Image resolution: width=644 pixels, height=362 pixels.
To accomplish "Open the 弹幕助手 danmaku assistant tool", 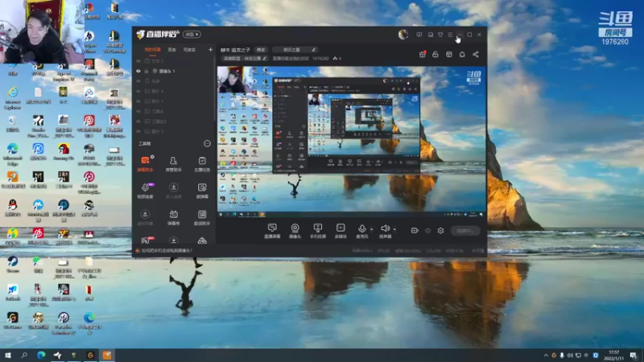I will pyautogui.click(x=145, y=163).
